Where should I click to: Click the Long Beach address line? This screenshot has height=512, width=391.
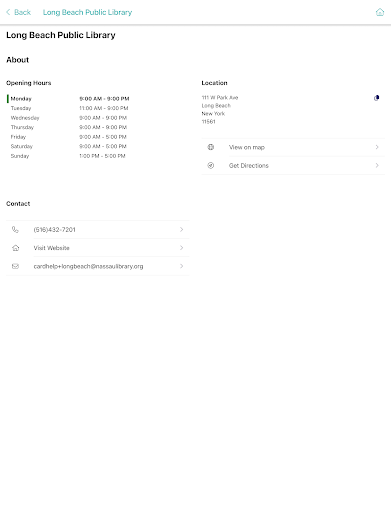[216, 106]
